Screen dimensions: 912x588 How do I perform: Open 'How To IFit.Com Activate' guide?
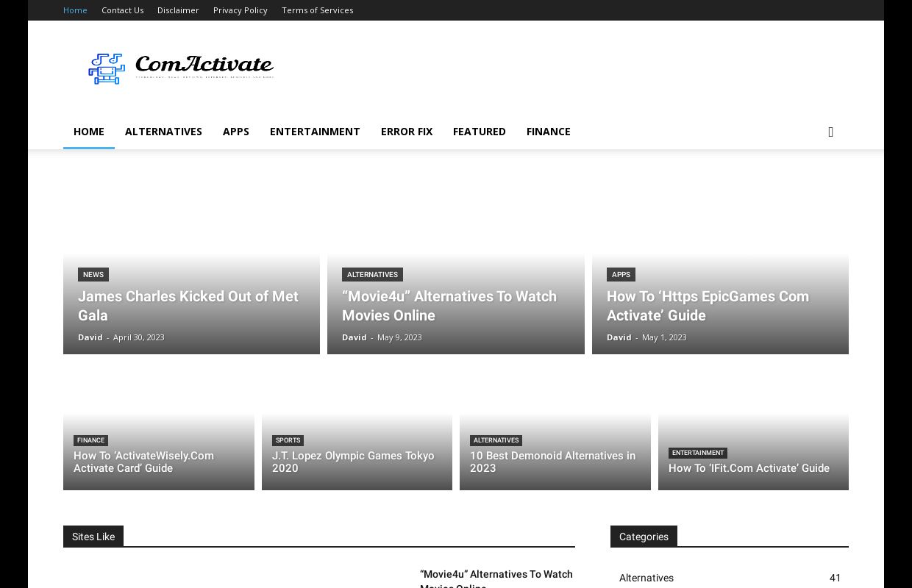click(749, 468)
